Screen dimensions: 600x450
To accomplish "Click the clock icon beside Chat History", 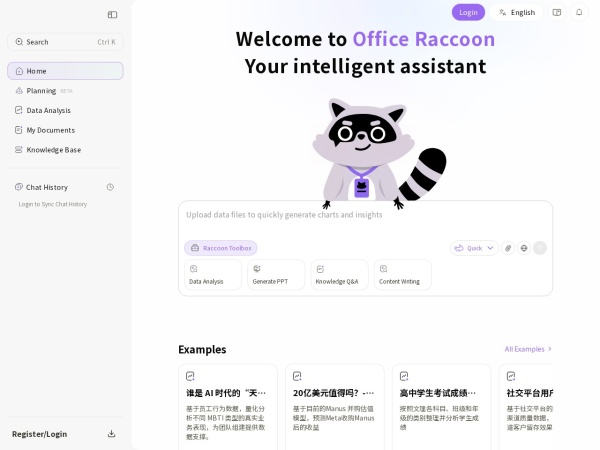I will pos(110,187).
